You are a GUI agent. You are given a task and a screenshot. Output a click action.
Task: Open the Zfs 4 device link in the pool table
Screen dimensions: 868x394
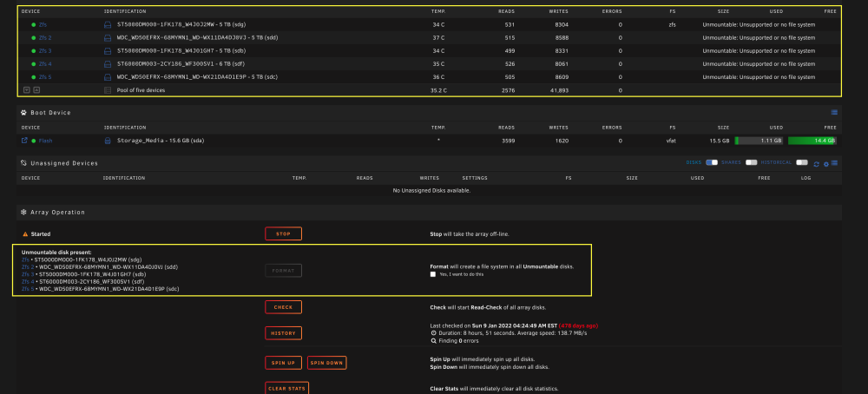coord(45,64)
